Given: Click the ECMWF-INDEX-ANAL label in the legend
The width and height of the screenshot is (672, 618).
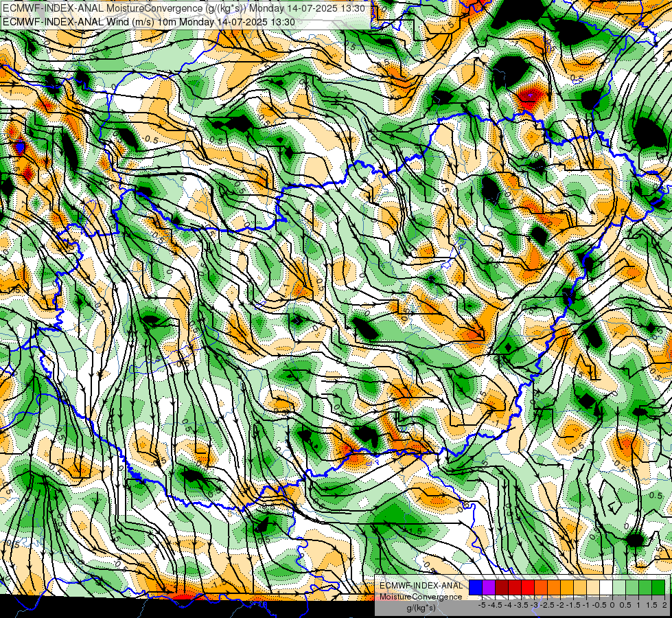Looking at the screenshot, I should tap(421, 586).
